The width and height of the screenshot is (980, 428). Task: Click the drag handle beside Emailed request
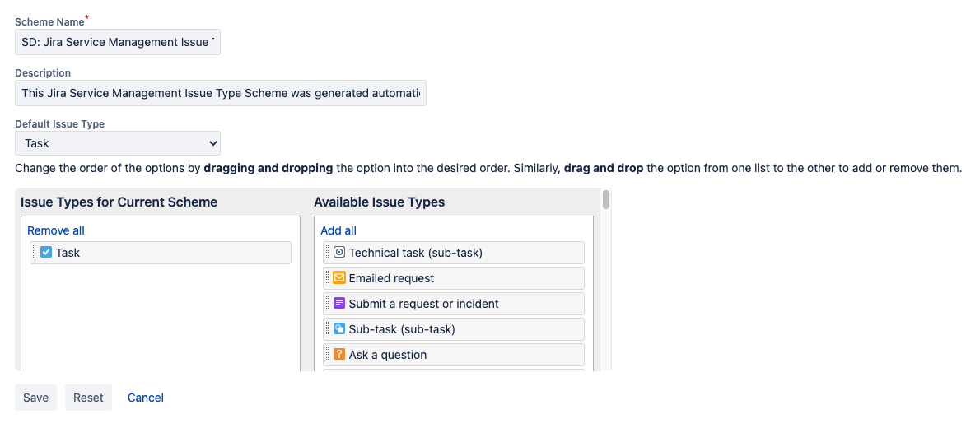point(328,278)
